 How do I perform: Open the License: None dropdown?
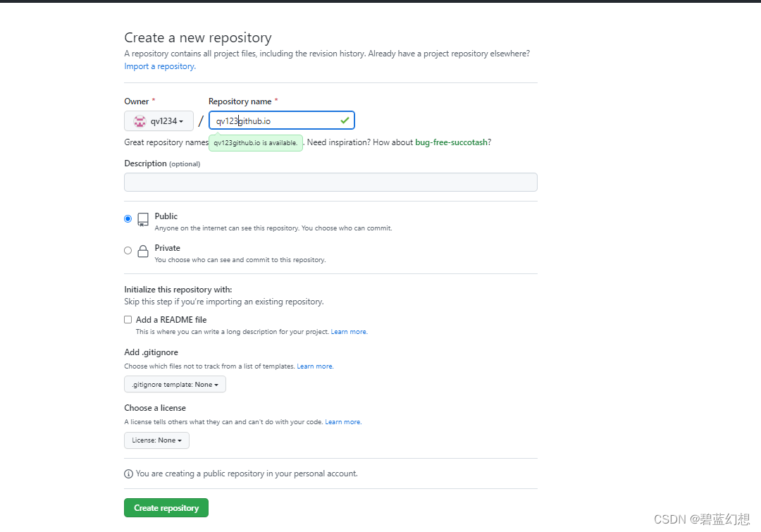tap(156, 440)
